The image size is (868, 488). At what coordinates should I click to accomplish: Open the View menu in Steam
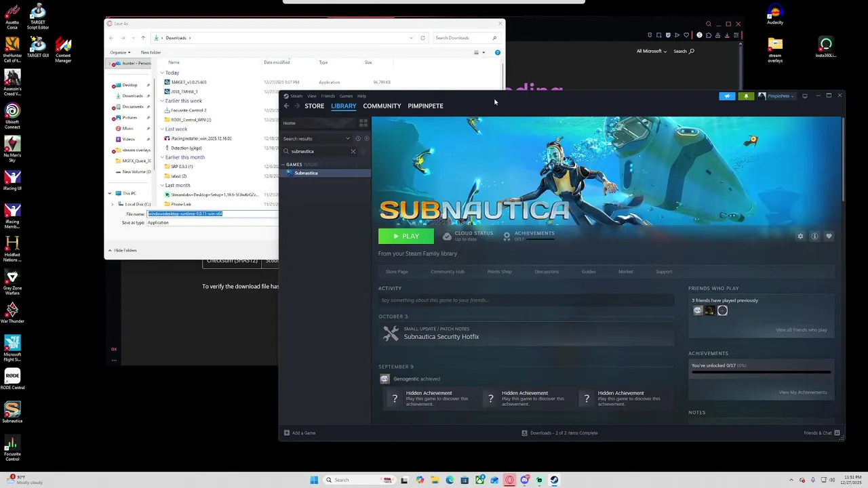tap(311, 96)
